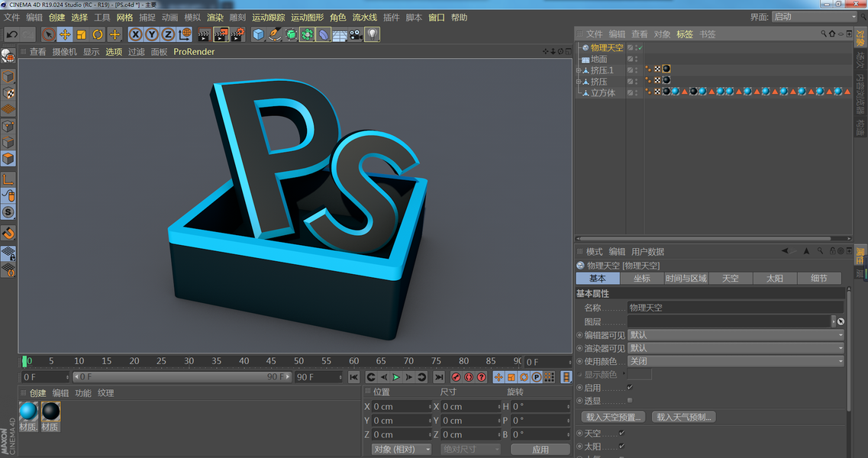Click the Record Active Objects button

point(457,377)
